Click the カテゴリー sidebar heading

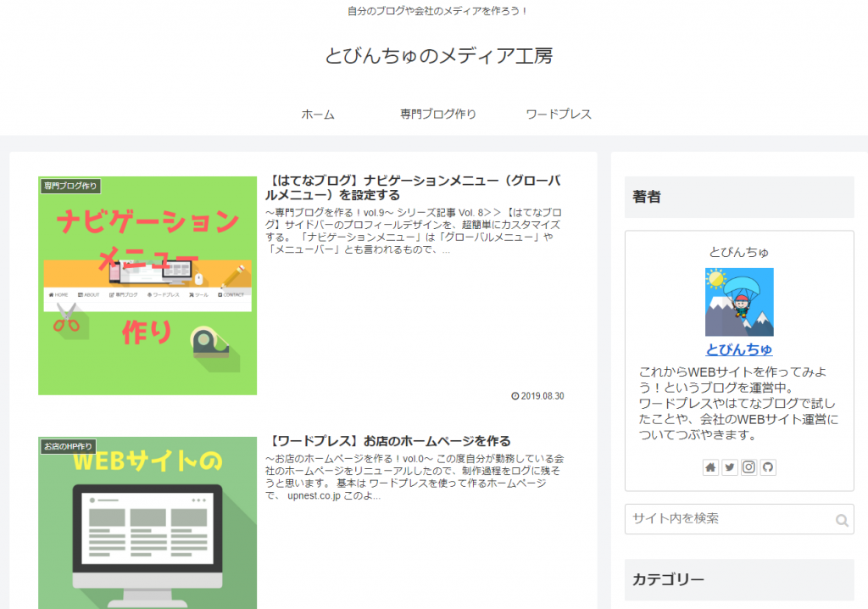click(x=739, y=579)
